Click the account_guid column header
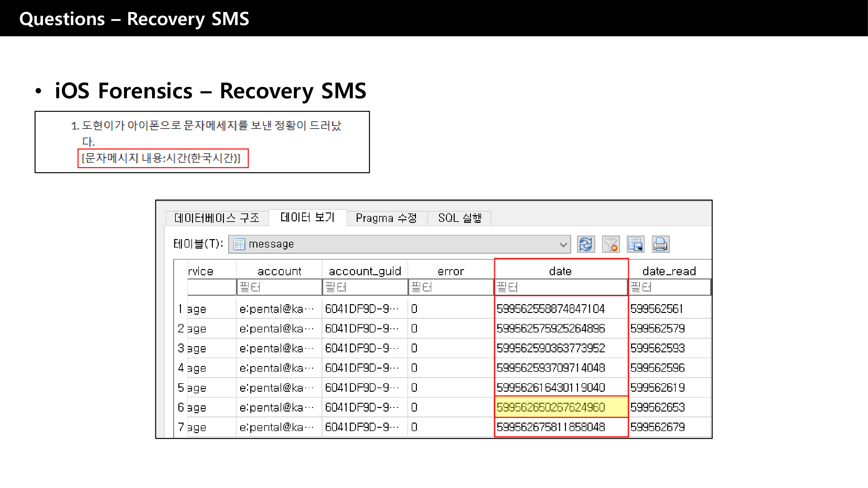The image size is (868, 488). 365,271
